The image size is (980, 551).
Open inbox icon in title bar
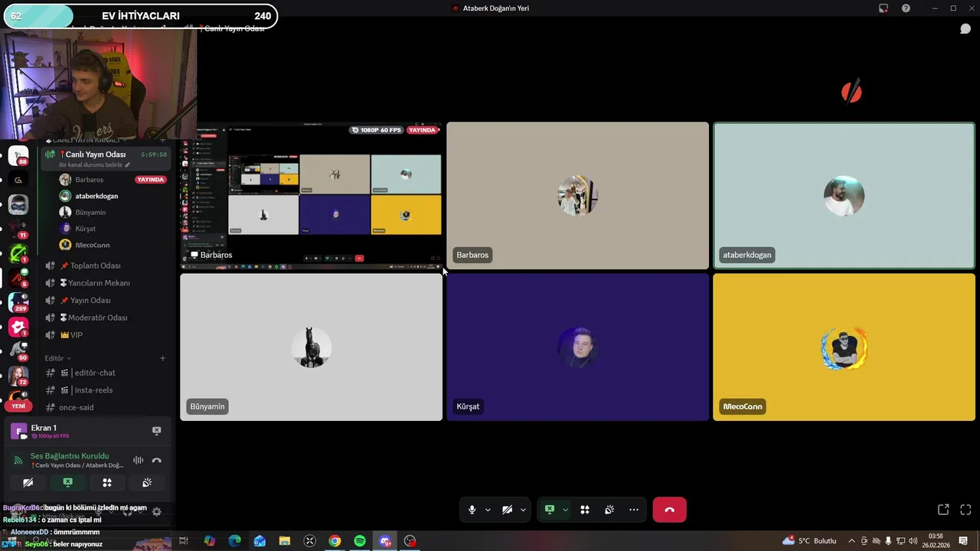point(884,8)
